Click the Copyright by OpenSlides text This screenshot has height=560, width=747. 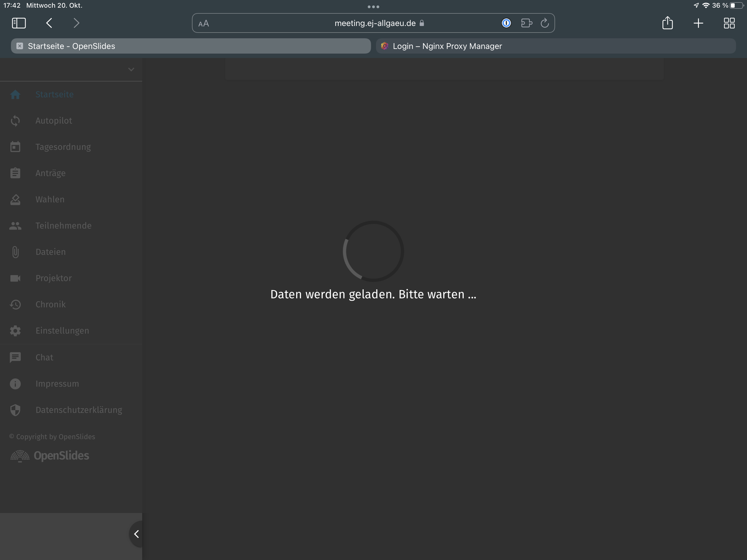[52, 437]
